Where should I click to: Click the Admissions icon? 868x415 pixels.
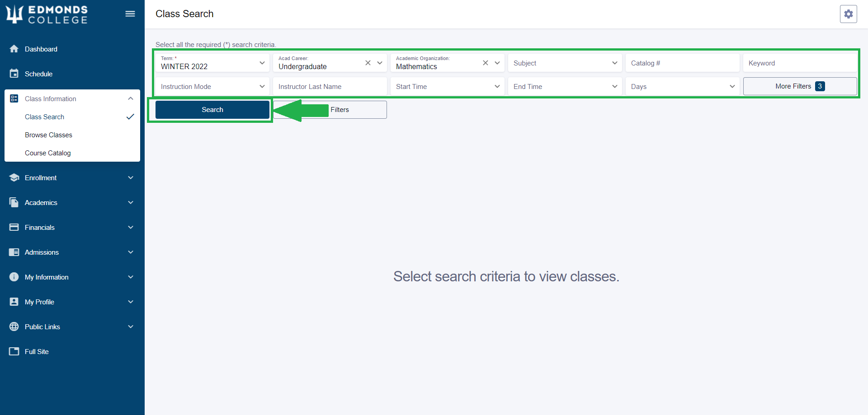tap(14, 252)
